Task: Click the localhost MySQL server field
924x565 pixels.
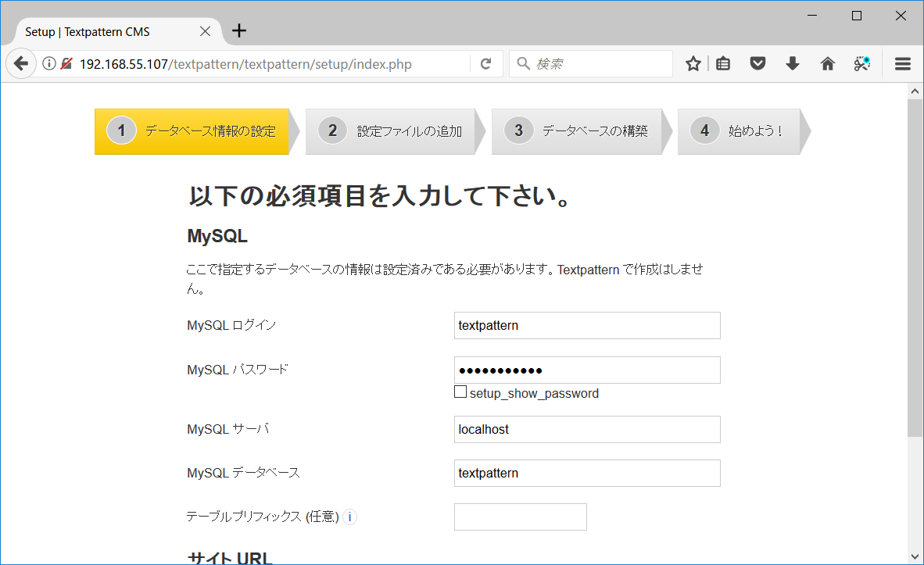Action: tap(586, 429)
